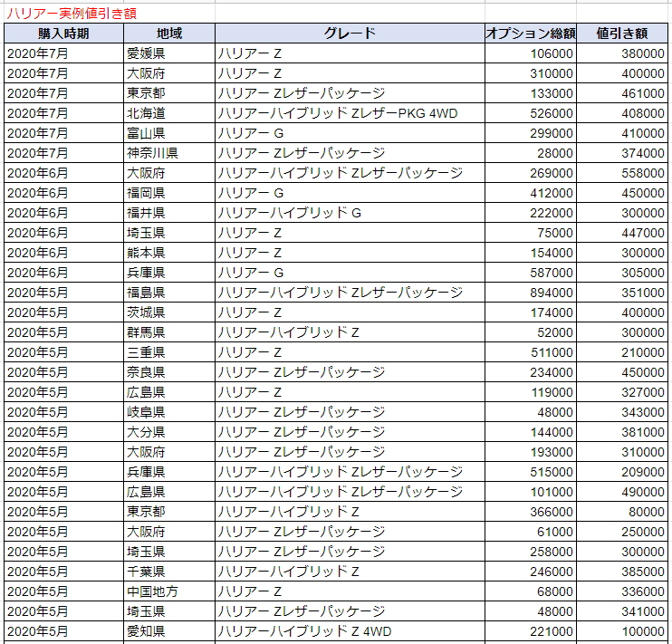672x644 pixels.
Task: Click the option total value 526000
Action: (531, 113)
